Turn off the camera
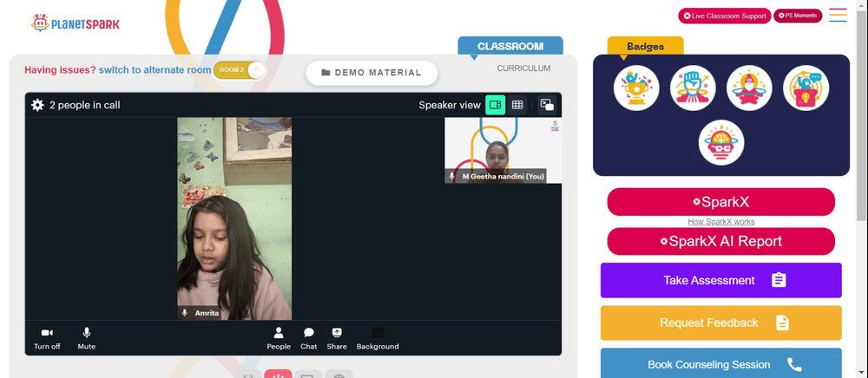This screenshot has height=378, width=868. click(x=47, y=339)
